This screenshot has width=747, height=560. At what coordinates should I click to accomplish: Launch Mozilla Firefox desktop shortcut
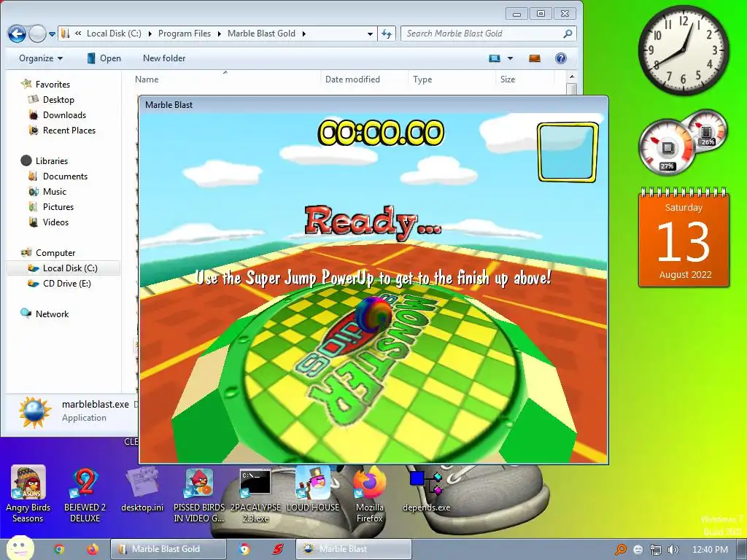[370, 494]
